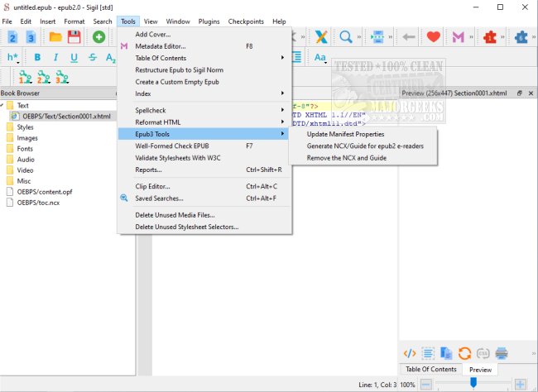Image resolution: width=538 pixels, height=392 pixels.
Task: Toggle strikethrough formatting
Action: pyautogui.click(x=93, y=58)
